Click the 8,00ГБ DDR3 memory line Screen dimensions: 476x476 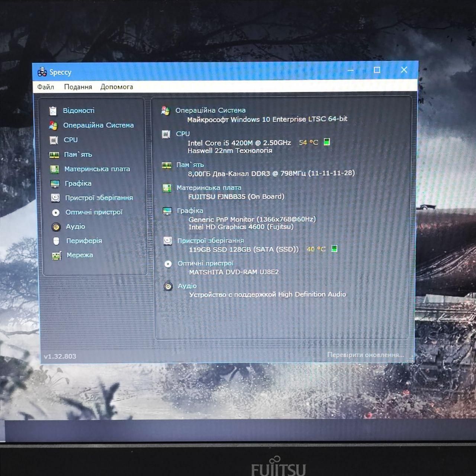[271, 173]
